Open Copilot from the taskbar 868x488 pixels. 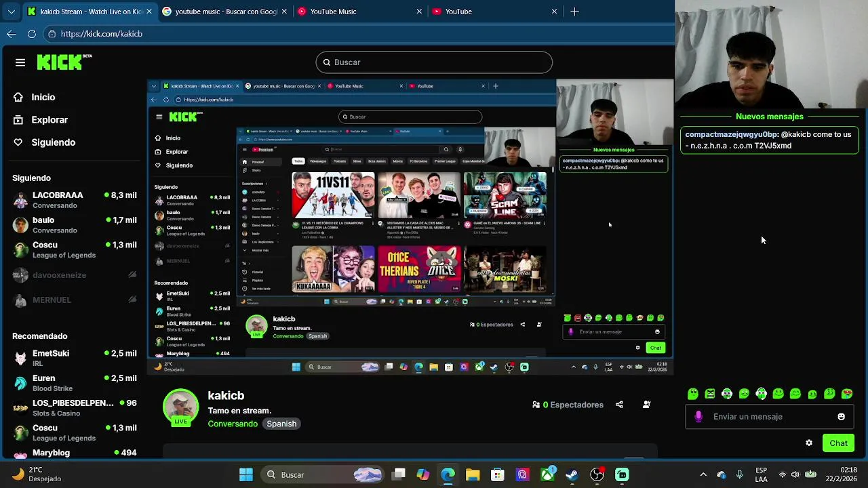[423, 474]
